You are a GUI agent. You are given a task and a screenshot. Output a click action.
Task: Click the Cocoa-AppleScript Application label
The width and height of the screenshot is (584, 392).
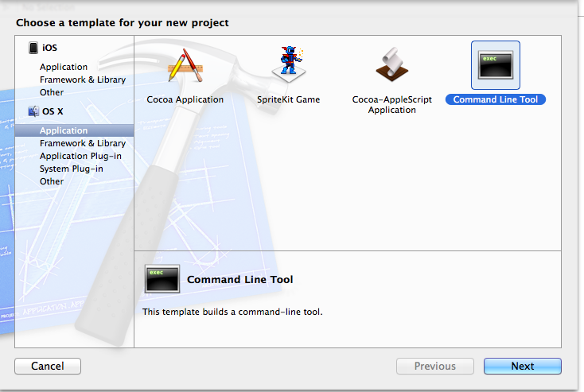click(x=391, y=105)
